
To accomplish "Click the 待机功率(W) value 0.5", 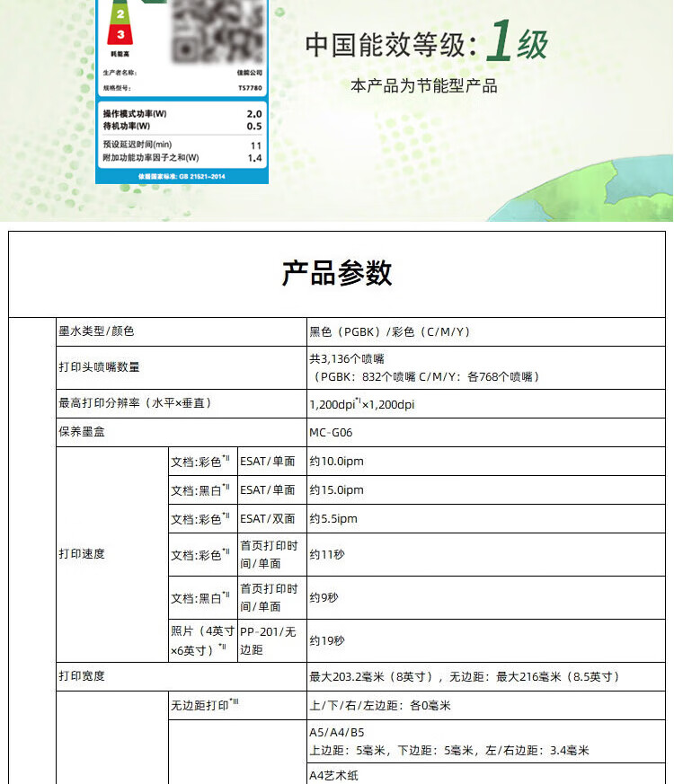I will (254, 126).
